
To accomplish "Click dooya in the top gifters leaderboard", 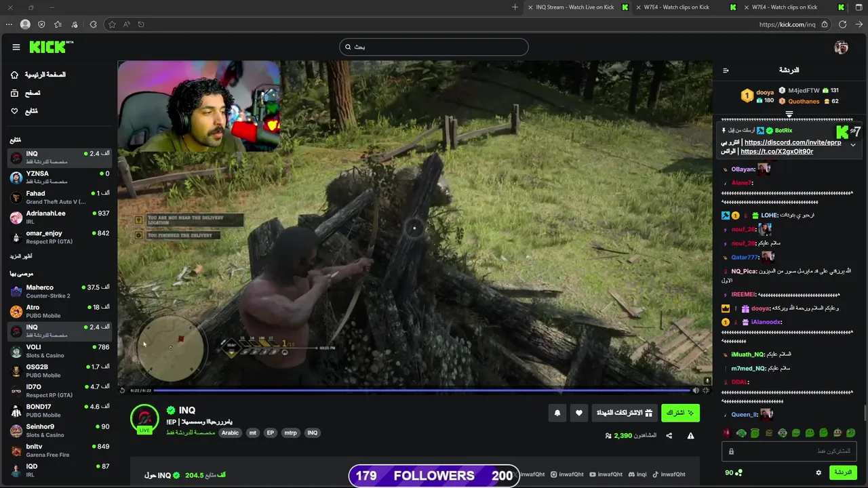I will click(x=765, y=92).
